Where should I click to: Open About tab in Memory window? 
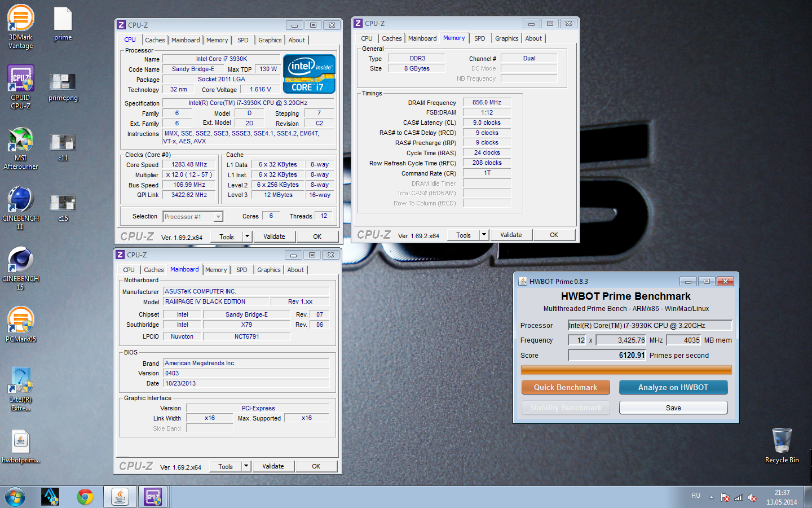coord(533,38)
